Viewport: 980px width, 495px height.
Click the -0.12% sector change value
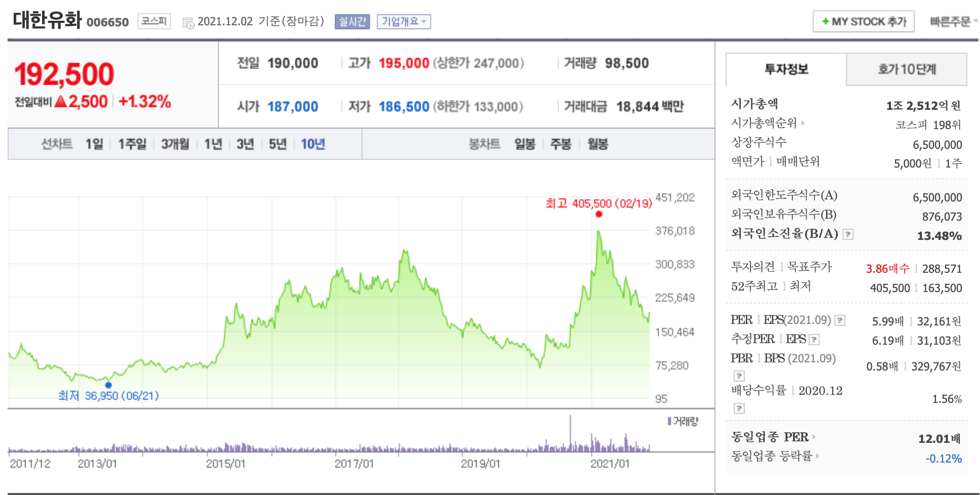tap(944, 459)
